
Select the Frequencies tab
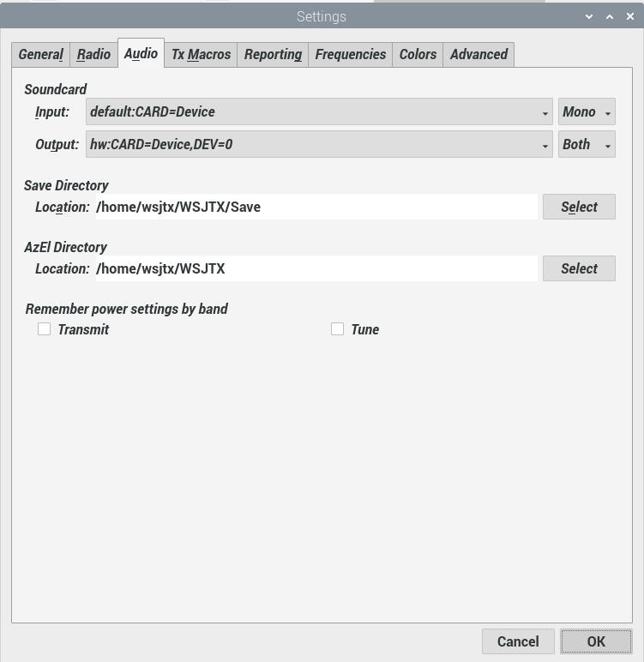350,54
